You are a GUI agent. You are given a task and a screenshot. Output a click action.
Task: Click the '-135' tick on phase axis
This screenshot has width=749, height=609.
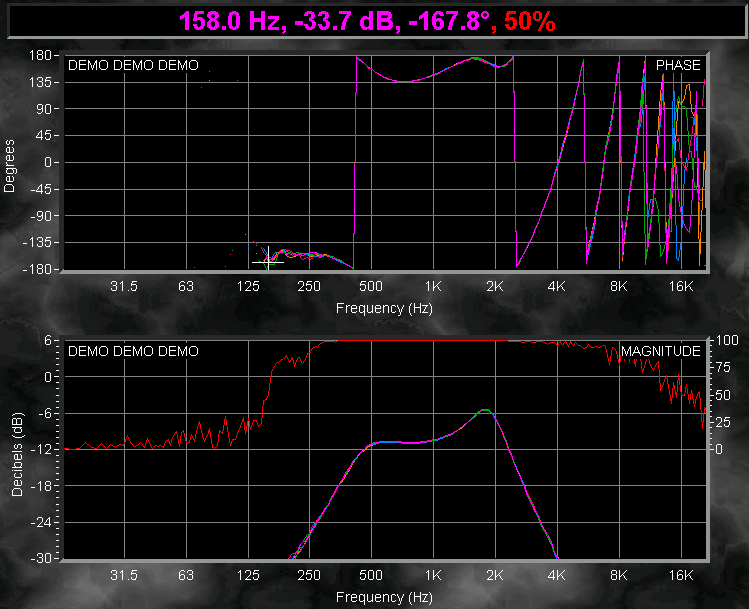(x=37, y=242)
